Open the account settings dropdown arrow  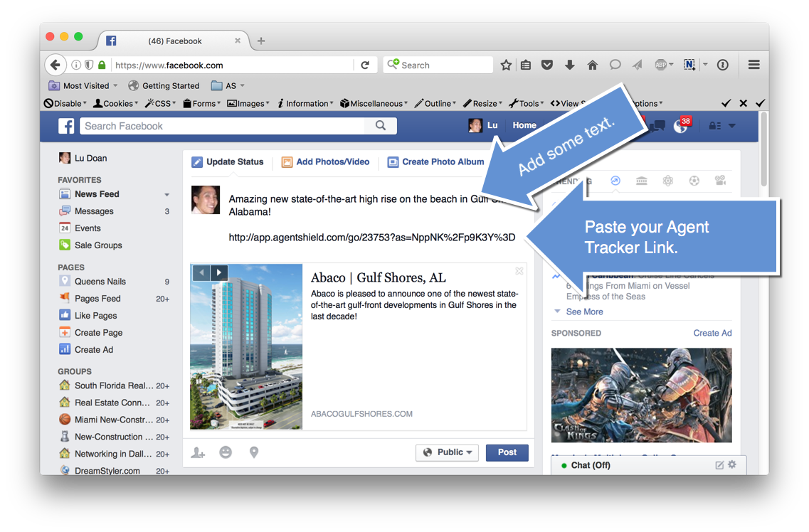pos(731,126)
